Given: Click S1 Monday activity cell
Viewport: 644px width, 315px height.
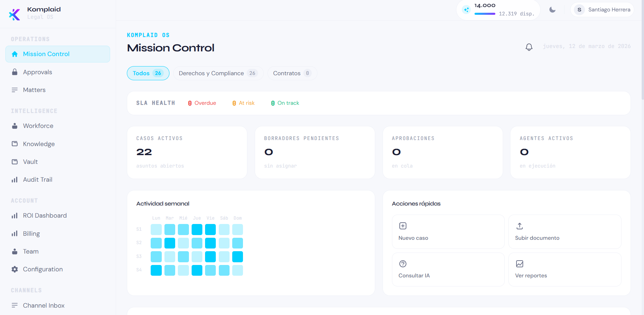Looking at the screenshot, I should click(156, 229).
